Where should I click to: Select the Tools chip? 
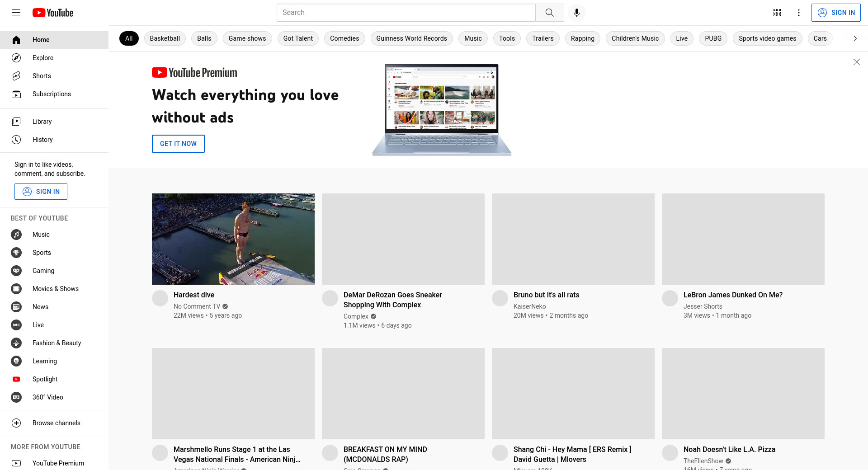coord(507,38)
